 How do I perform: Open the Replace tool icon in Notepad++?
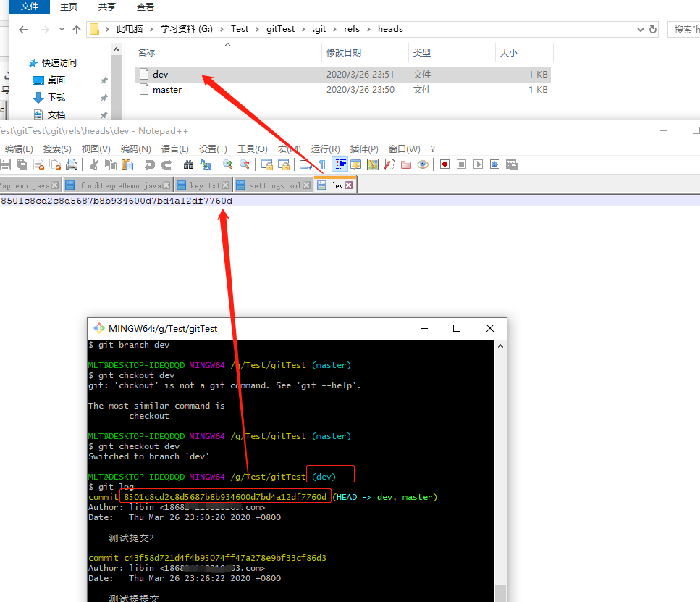(x=206, y=164)
